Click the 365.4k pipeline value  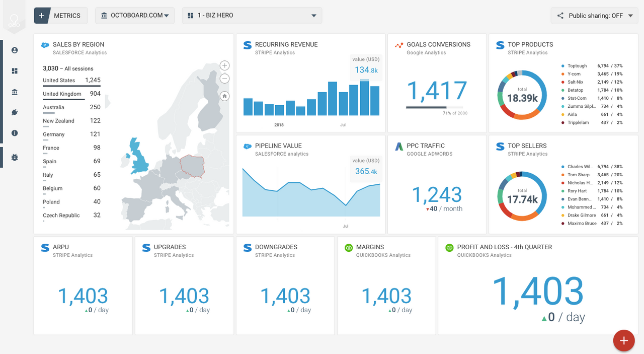(366, 172)
